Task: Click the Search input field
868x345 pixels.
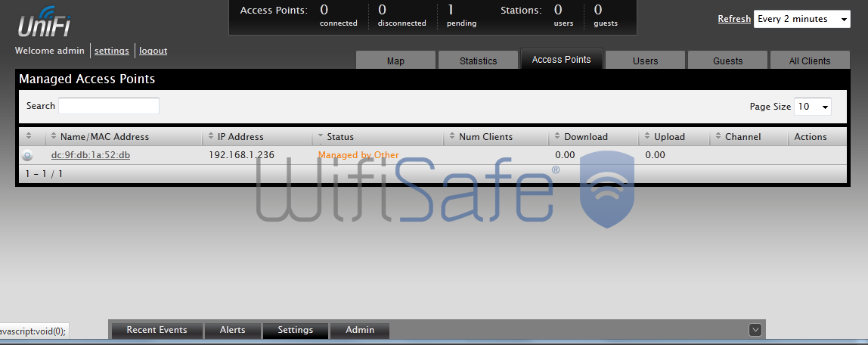Action: (109, 106)
